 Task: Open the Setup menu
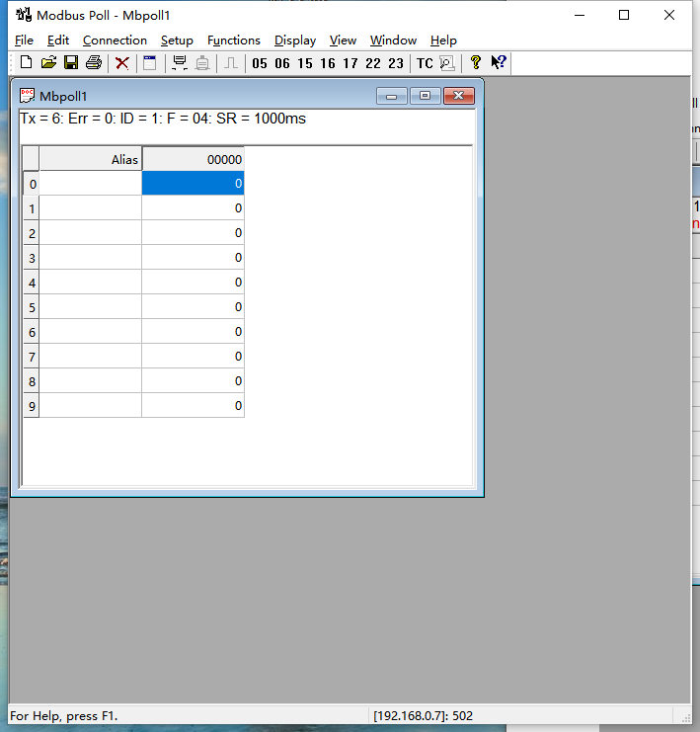tap(177, 41)
